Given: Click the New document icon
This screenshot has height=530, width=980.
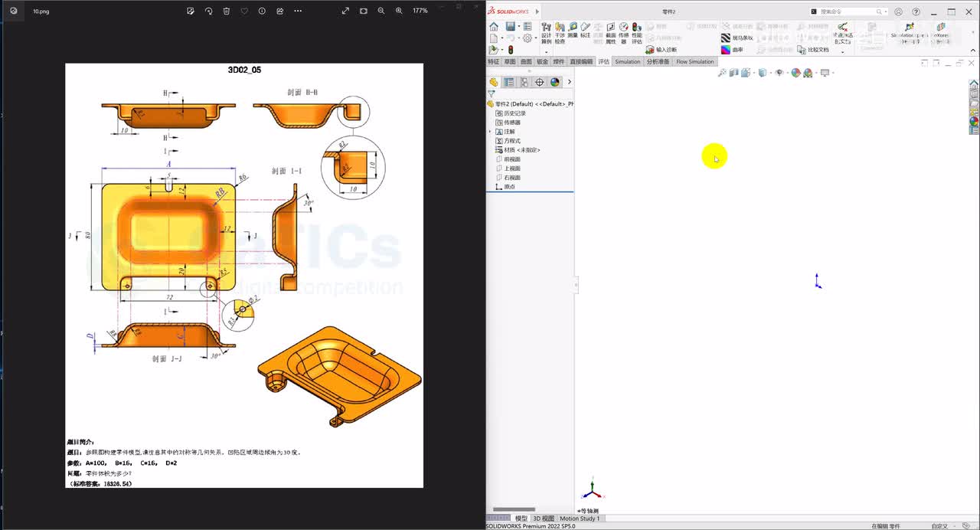Looking at the screenshot, I should click(x=493, y=38).
